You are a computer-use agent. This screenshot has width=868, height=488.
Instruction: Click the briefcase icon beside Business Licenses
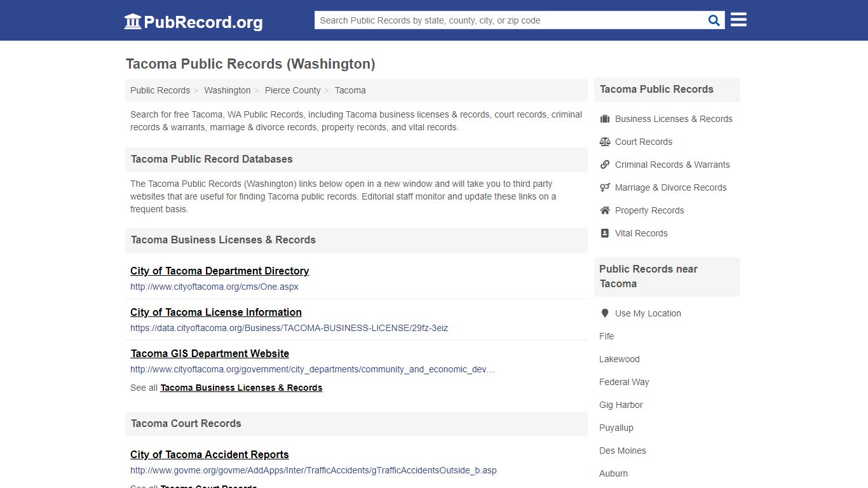605,119
